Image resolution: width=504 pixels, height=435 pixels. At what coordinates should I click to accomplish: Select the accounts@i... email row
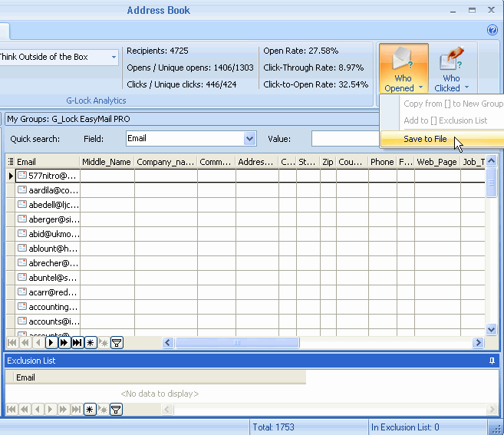[x=48, y=321]
